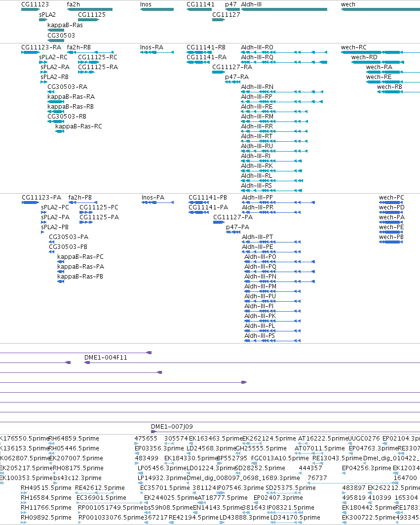Select protein CG30503-PA
This screenshot has width=420, height=525.
click(69, 237)
